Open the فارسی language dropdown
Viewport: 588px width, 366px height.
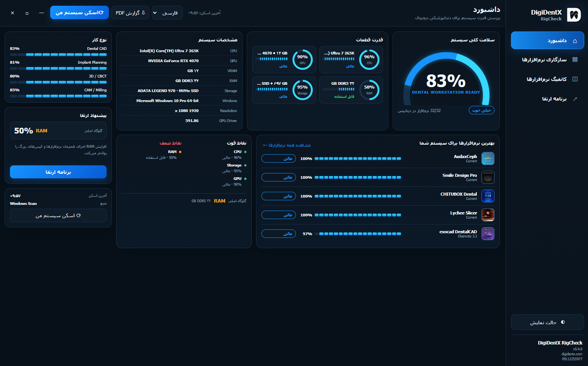[167, 13]
